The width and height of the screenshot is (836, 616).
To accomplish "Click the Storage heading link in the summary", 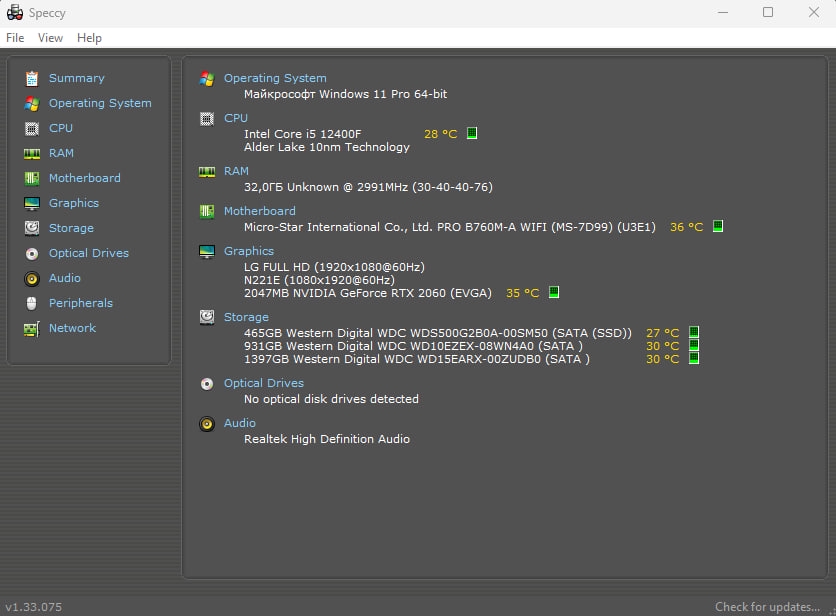I will pyautogui.click(x=246, y=317).
